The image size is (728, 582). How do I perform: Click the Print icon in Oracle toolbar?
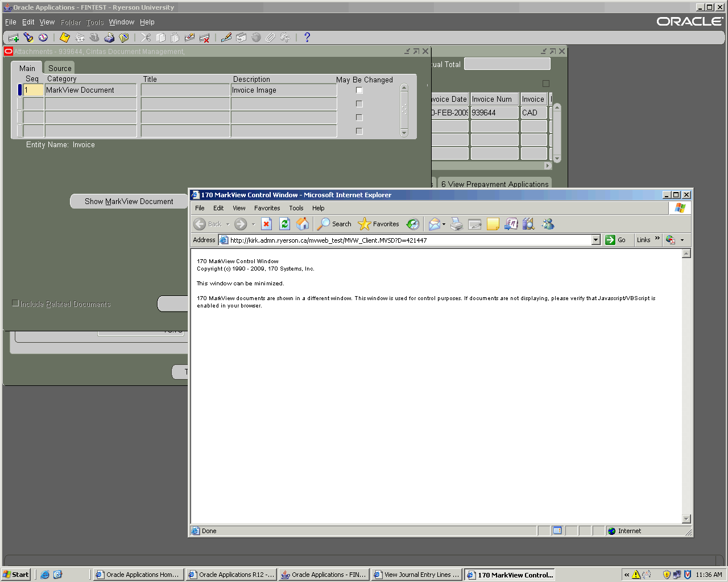coord(109,38)
